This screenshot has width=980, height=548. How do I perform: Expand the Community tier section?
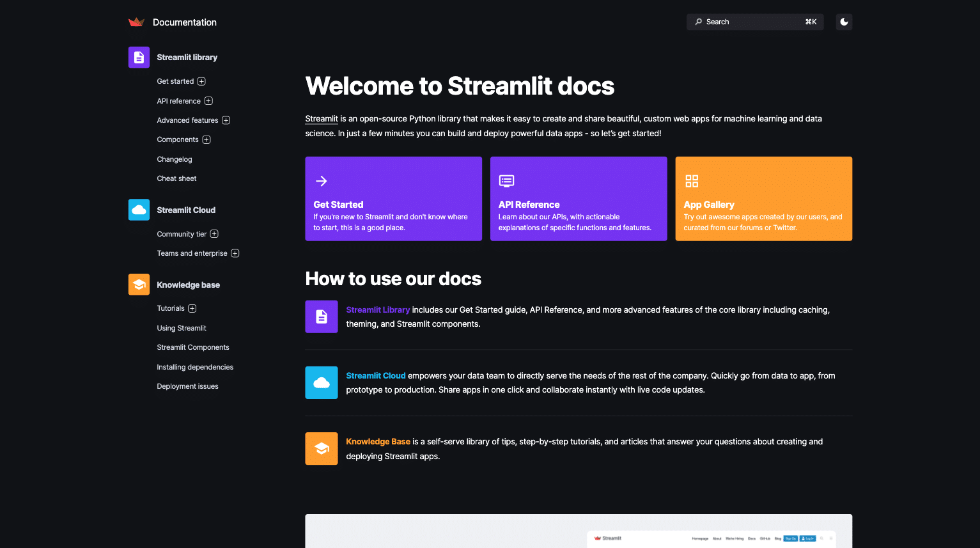(214, 234)
